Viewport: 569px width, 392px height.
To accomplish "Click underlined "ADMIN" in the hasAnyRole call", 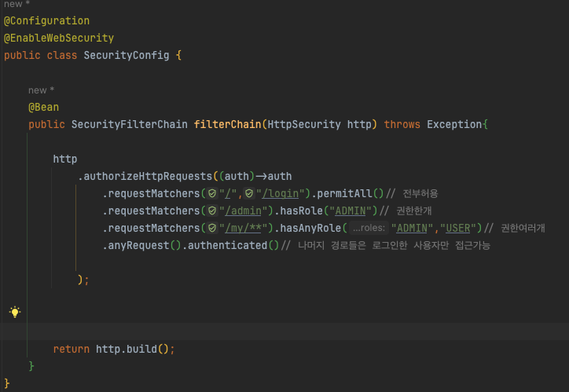I will pyautogui.click(x=412, y=228).
